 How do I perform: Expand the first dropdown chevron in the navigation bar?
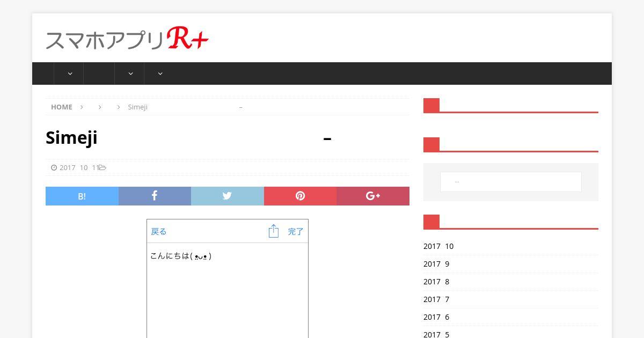(x=70, y=74)
